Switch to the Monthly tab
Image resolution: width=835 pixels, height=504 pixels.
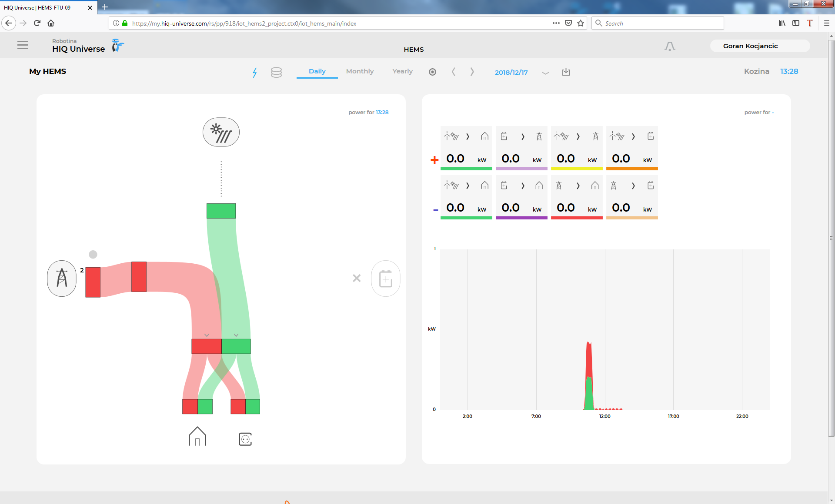pyautogui.click(x=360, y=71)
